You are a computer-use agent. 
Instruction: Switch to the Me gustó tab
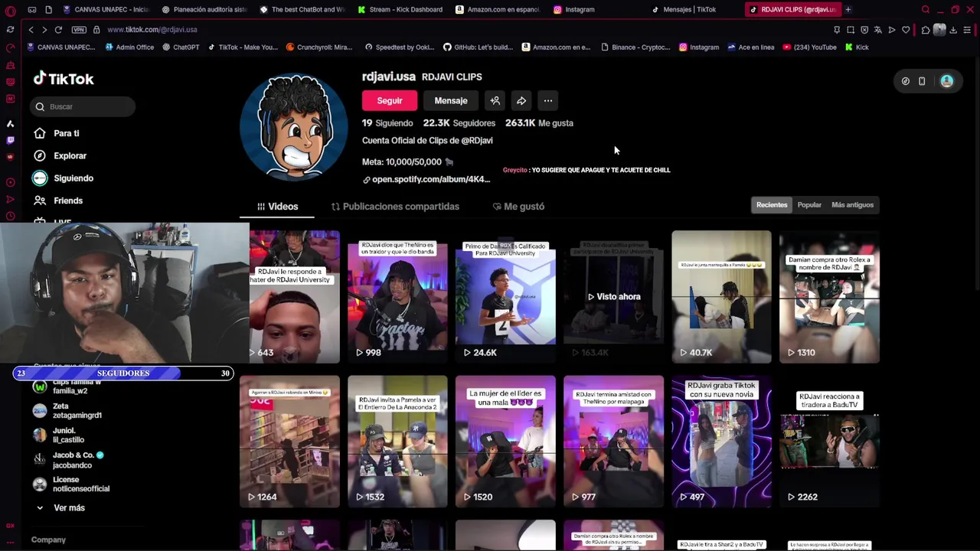pyautogui.click(x=518, y=207)
